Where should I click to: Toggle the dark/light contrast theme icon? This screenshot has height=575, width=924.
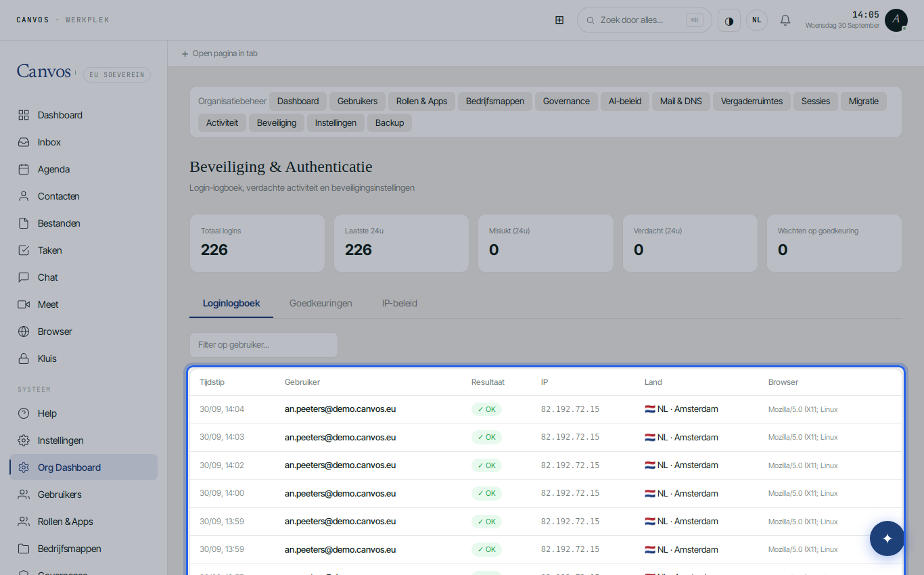[x=729, y=20]
